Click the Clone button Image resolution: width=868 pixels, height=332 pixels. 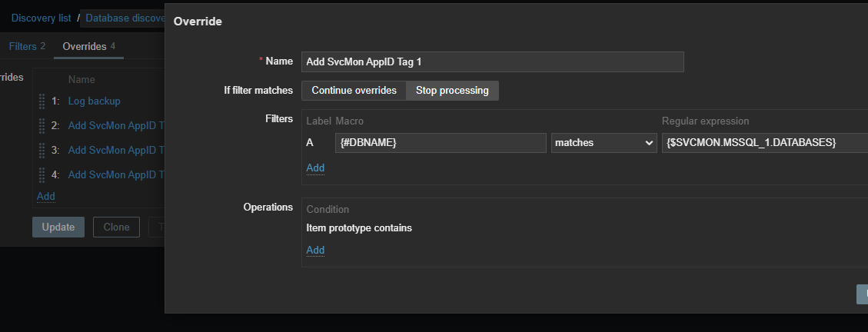(x=116, y=227)
